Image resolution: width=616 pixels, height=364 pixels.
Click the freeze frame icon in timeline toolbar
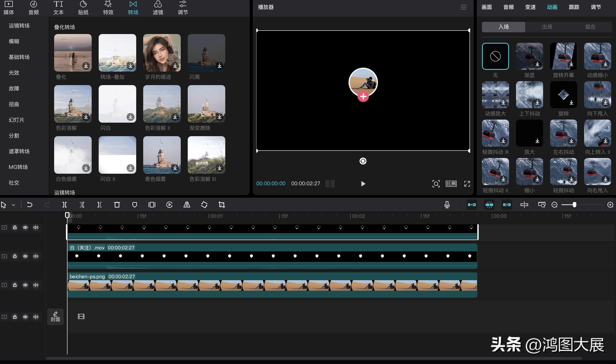click(152, 204)
